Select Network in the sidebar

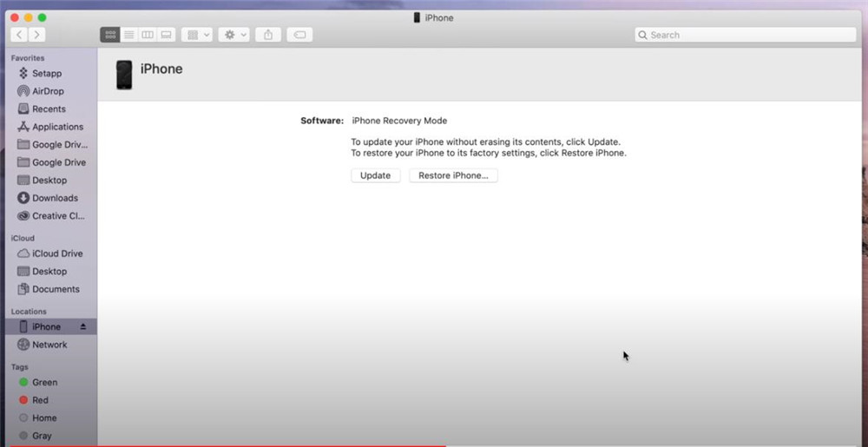pyautogui.click(x=51, y=345)
